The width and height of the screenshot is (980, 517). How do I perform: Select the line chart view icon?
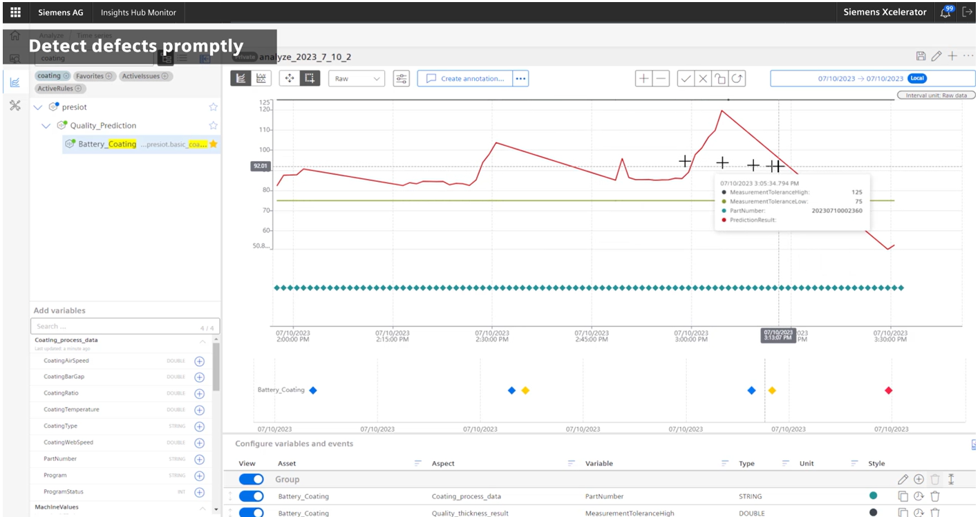coord(242,77)
